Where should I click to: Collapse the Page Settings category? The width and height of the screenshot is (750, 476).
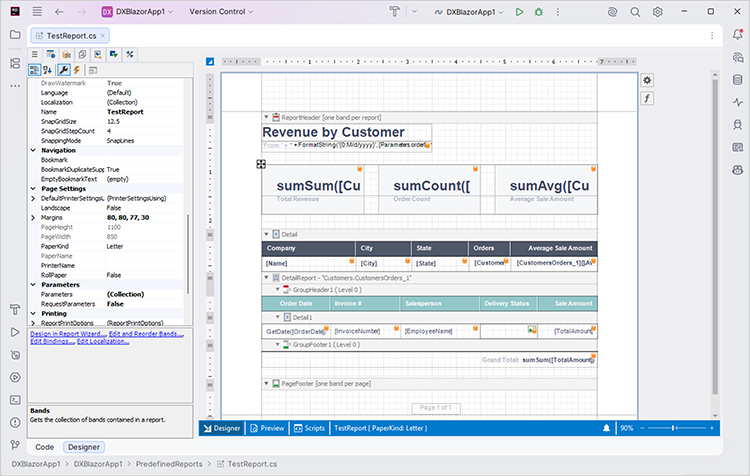(x=33, y=188)
